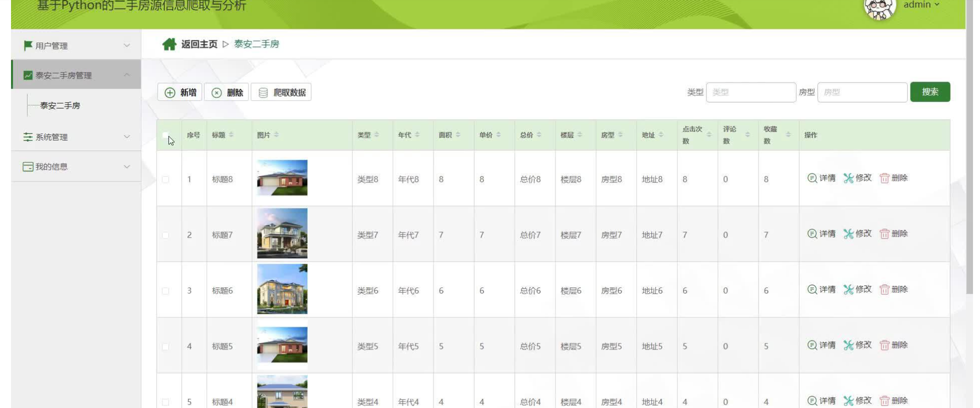Click the card icon beside 我的信息
The width and height of the screenshot is (980, 408).
click(28, 166)
